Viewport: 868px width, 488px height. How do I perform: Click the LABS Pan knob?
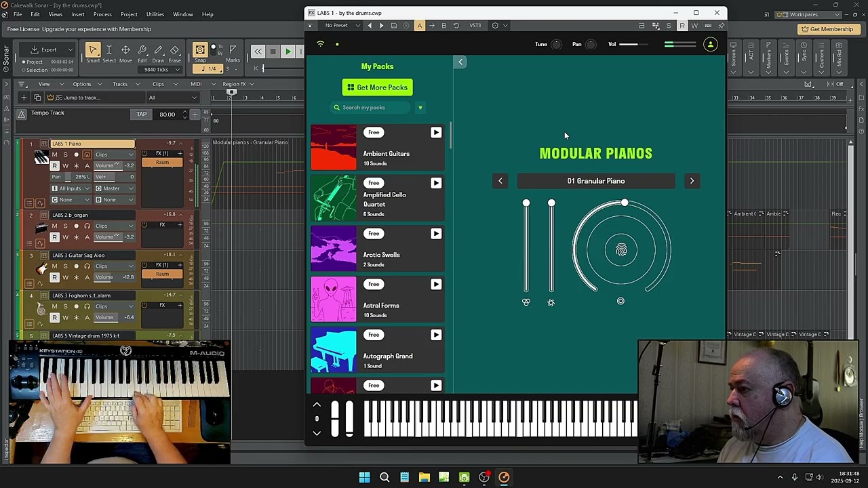tap(591, 45)
